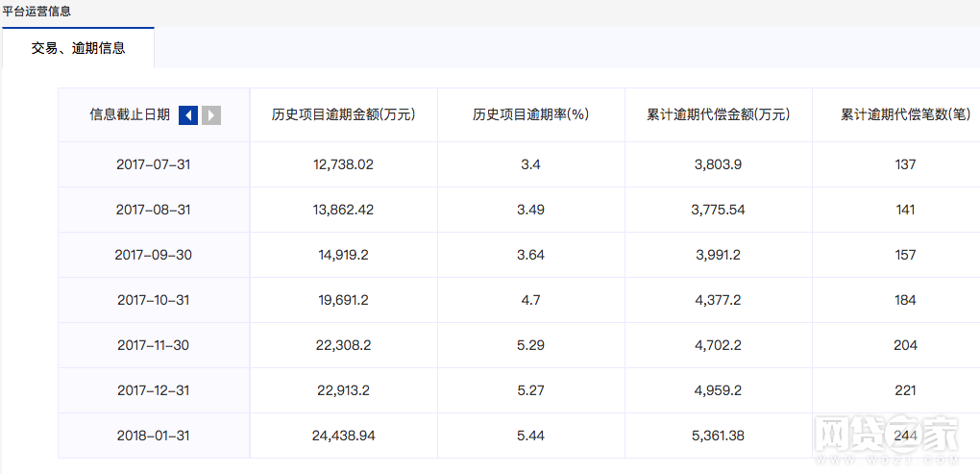Select overdue amount 24,438.94
Viewport: 980px width, 474px height.
click(344, 436)
